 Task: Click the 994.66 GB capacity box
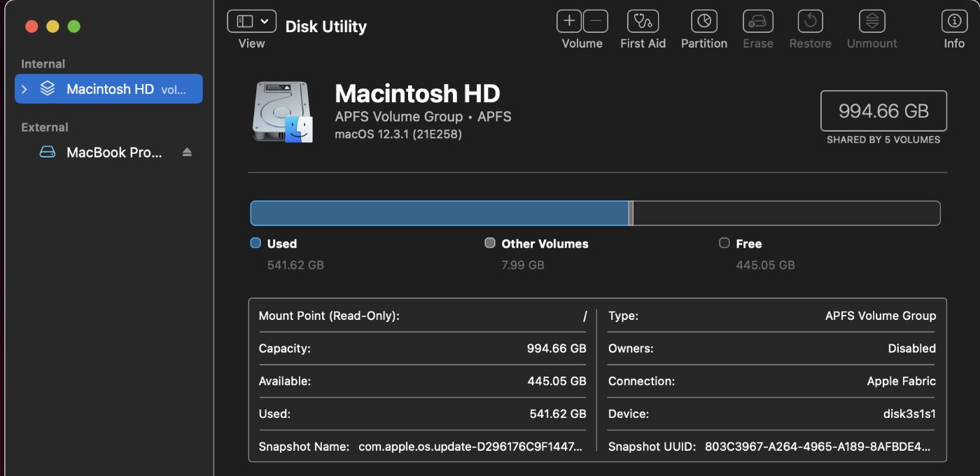coord(883,111)
